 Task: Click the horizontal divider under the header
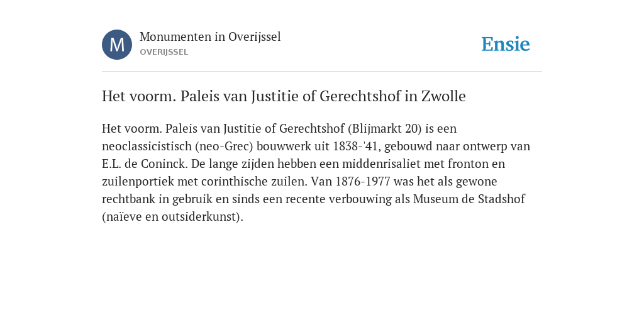click(322, 72)
